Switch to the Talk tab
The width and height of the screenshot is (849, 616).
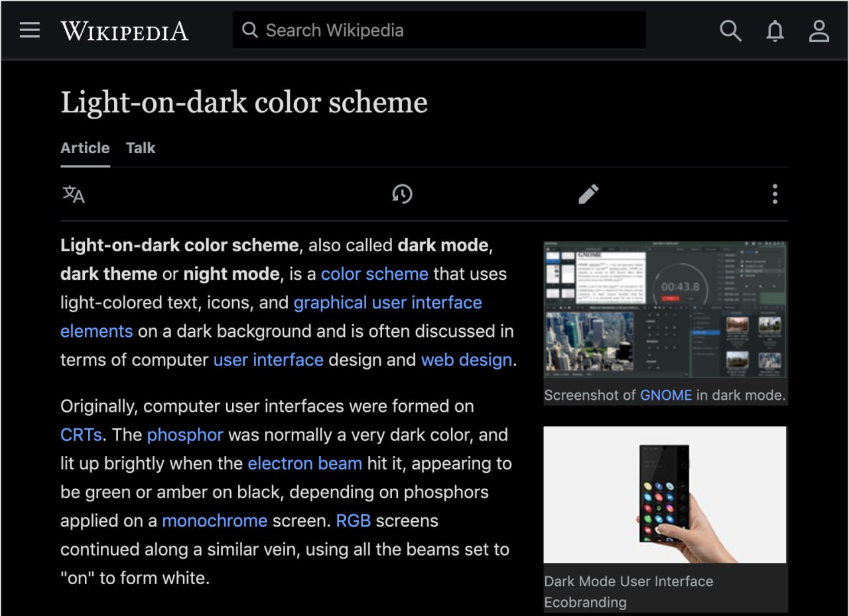(x=141, y=148)
